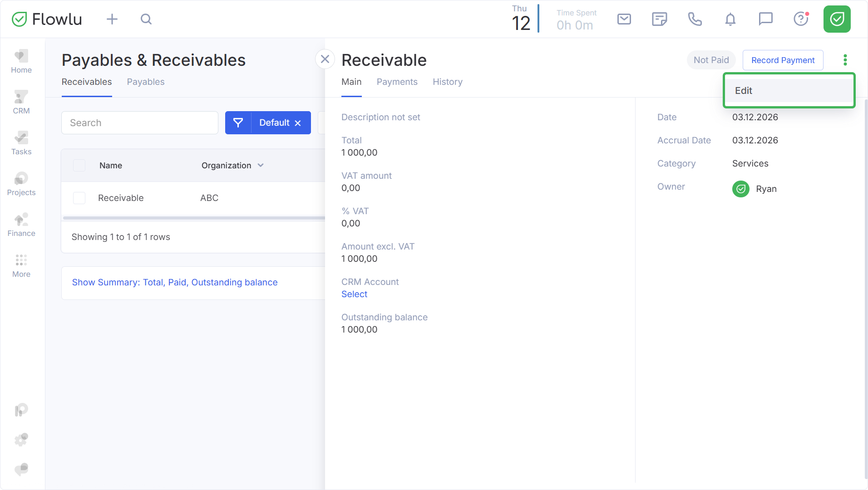
Task: Open the three-dot menu beside Record Payment
Action: click(845, 60)
